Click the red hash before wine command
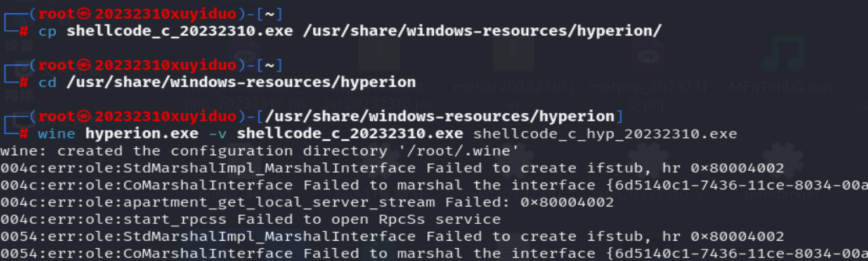 [24, 134]
